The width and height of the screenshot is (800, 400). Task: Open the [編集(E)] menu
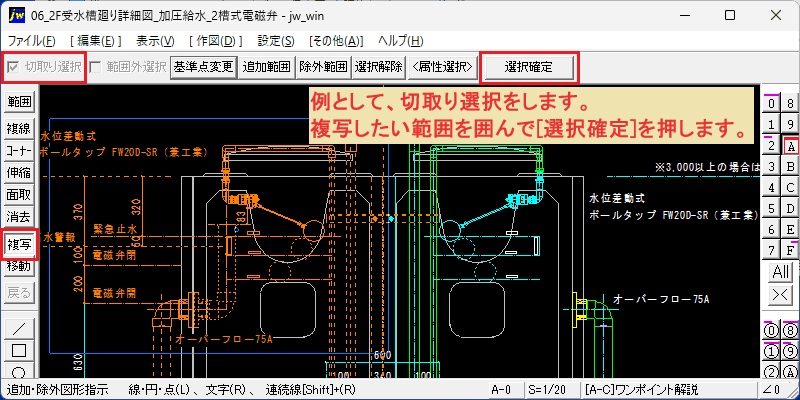(96, 41)
